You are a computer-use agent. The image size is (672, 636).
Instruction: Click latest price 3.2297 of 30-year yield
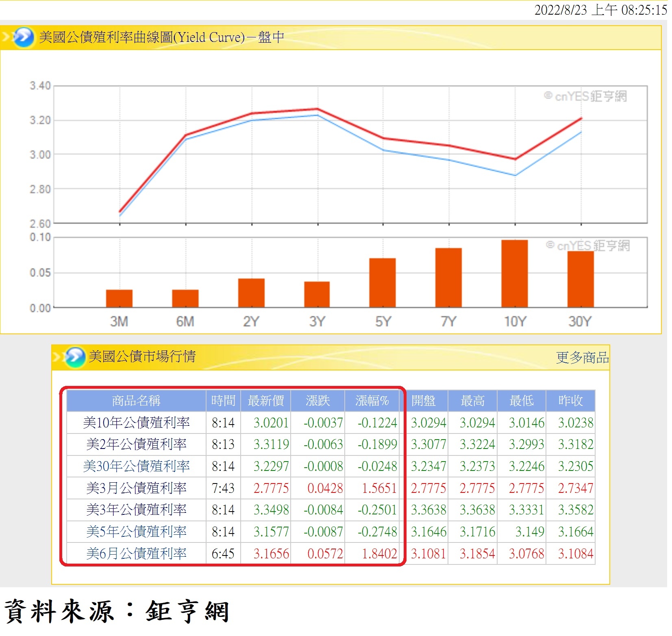(x=271, y=466)
